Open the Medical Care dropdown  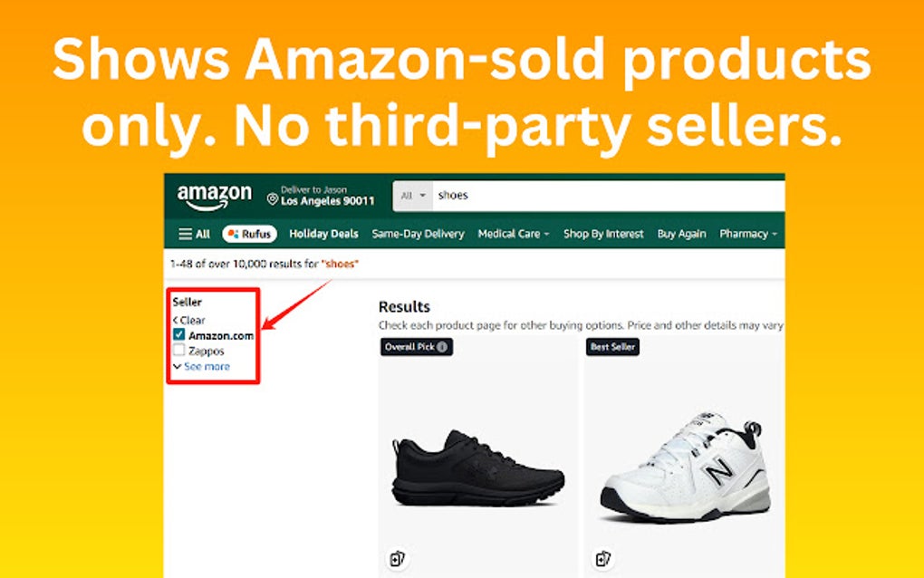click(x=513, y=233)
